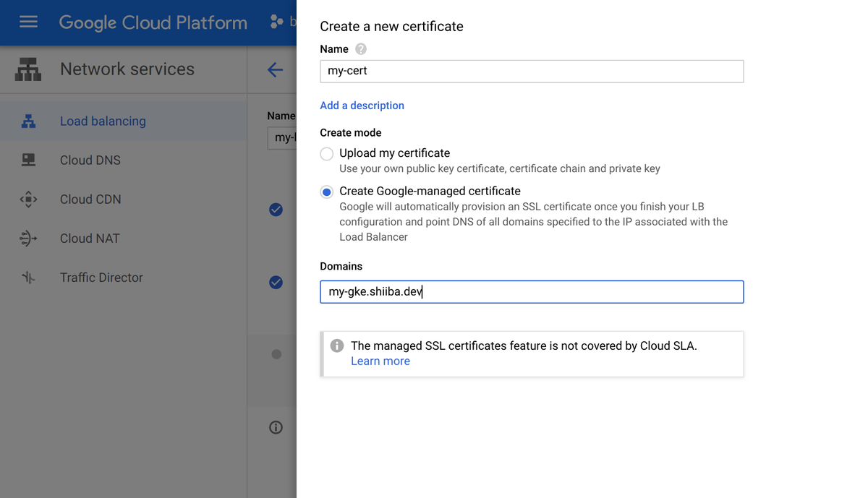Open Traffic Director in the sidebar
The width and height of the screenshot is (868, 498).
(x=123, y=278)
